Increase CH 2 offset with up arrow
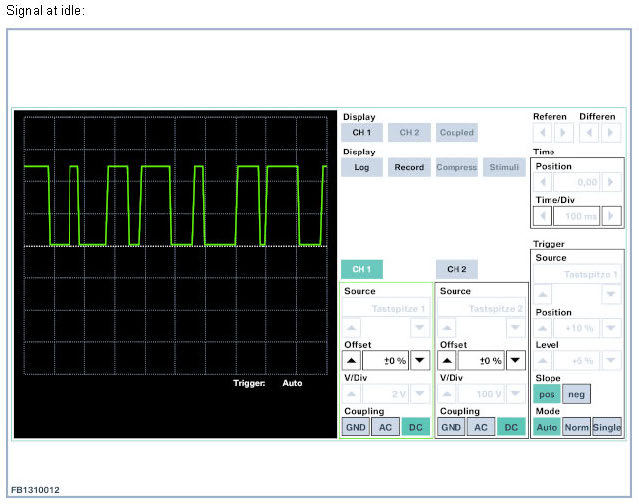 (x=449, y=361)
